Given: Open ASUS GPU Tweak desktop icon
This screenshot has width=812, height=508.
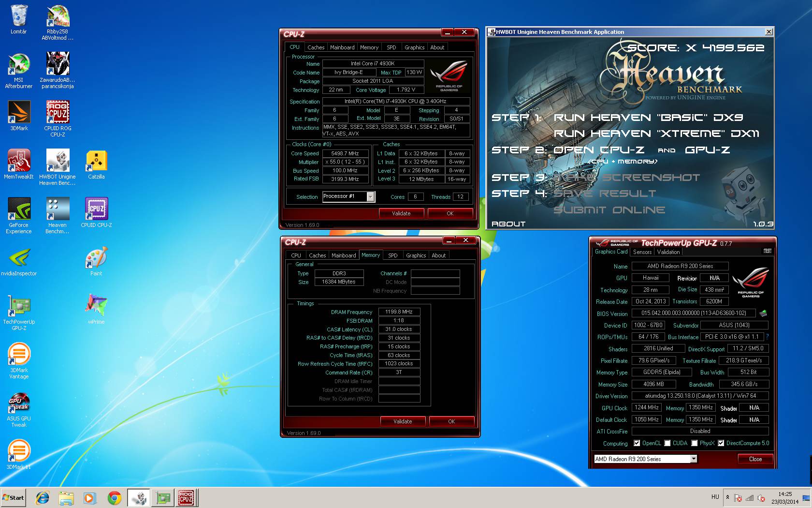Looking at the screenshot, I should click(19, 409).
